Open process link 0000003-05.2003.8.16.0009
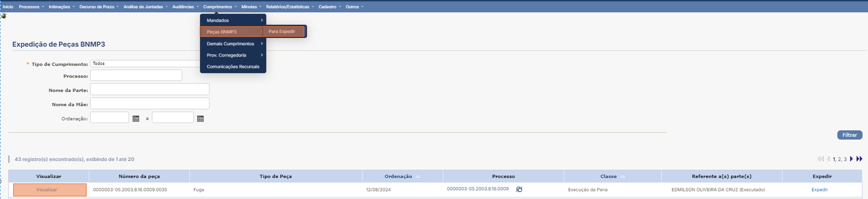 click(477, 189)
